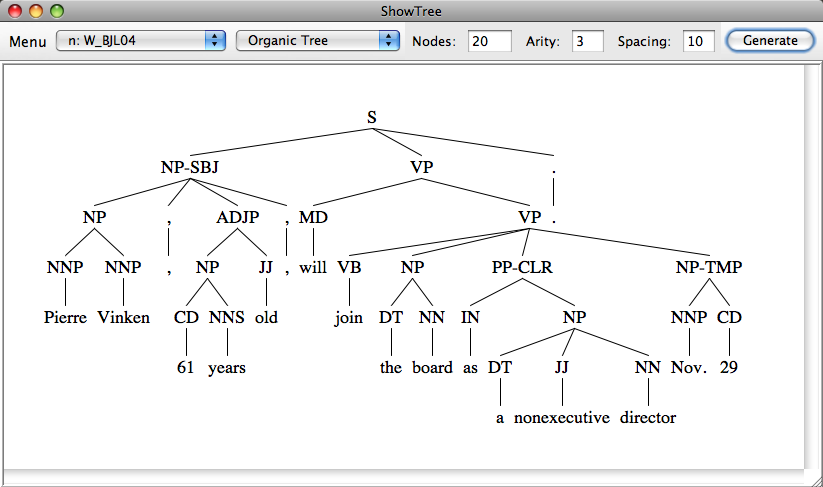Click the vertical scrollbar track
The width and height of the screenshot is (823, 487).
[x=811, y=265]
